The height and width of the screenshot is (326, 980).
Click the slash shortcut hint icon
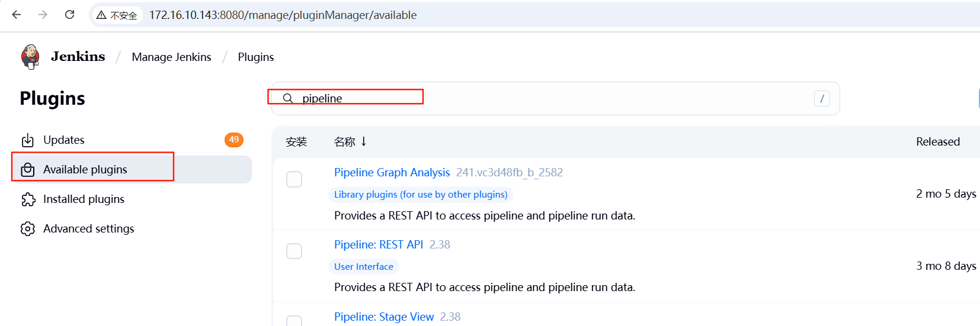click(x=822, y=99)
